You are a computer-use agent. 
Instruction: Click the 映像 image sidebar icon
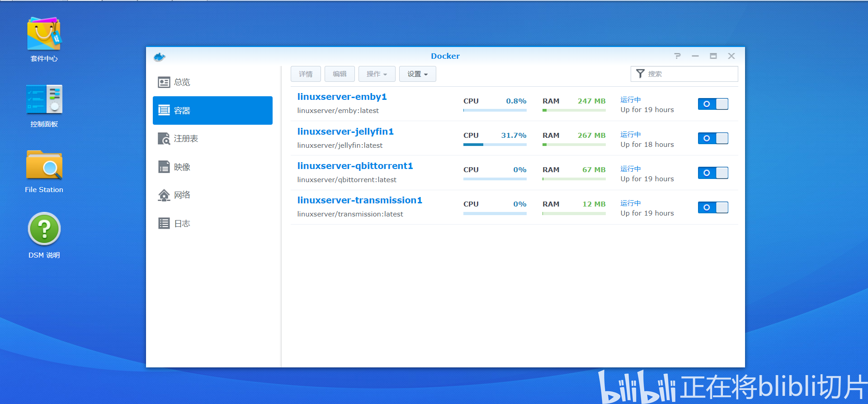click(x=164, y=167)
